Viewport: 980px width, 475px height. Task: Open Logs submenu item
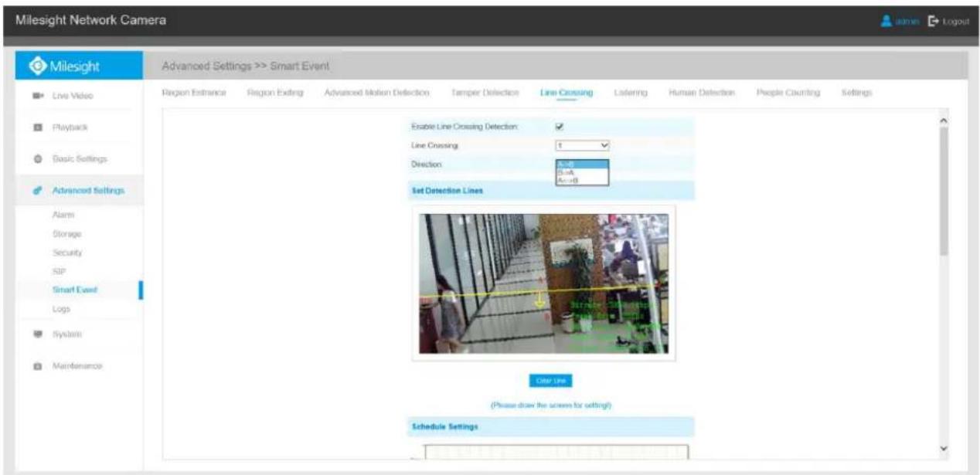click(x=62, y=308)
